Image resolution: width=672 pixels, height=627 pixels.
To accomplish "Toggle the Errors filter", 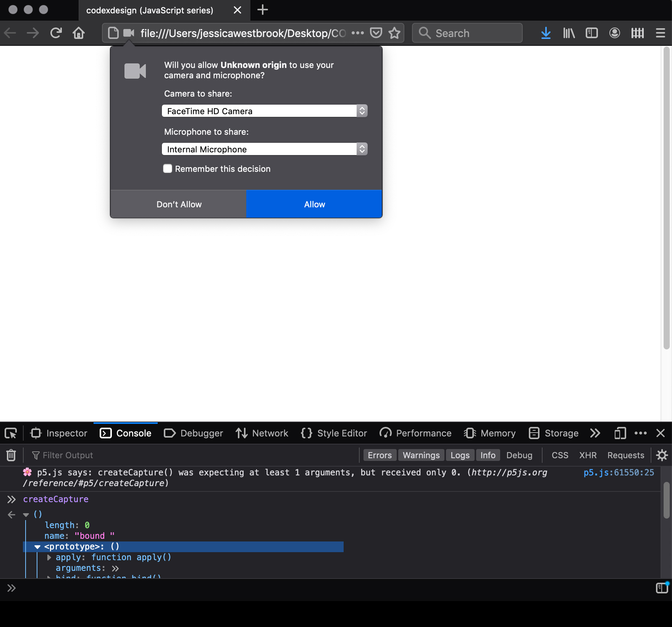I will (380, 455).
